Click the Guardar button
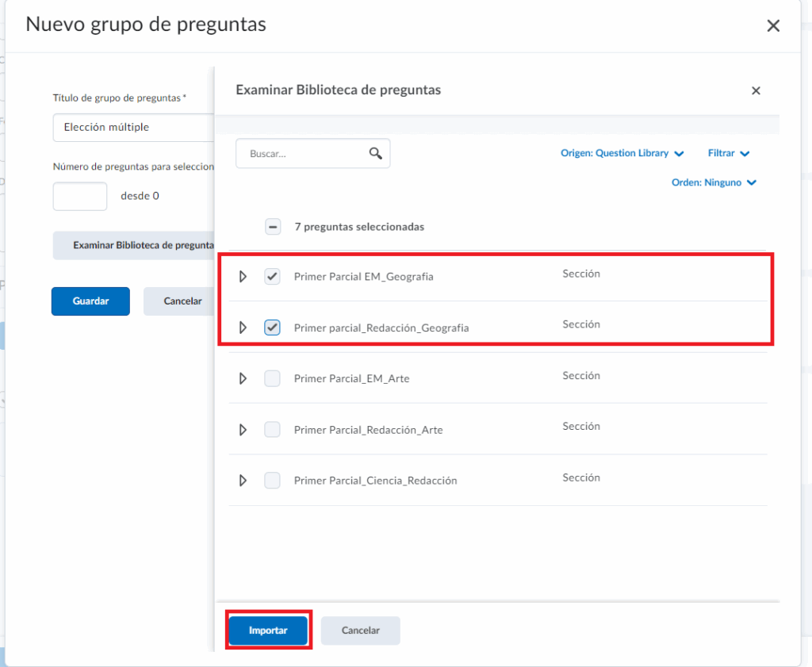The height and width of the screenshot is (667, 812). click(90, 301)
